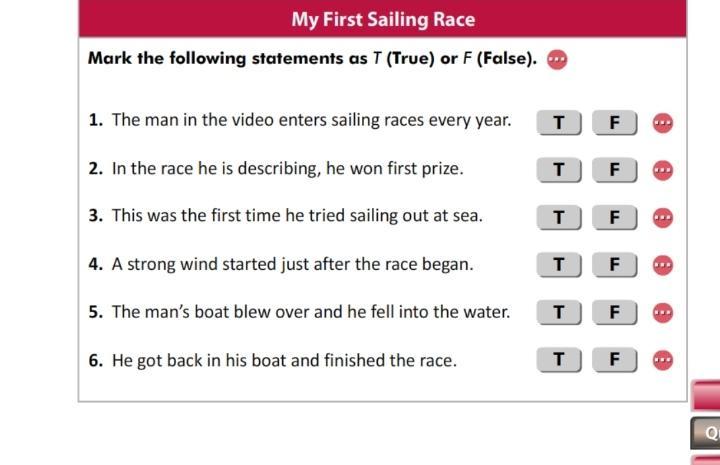Mark statement 5 as True
This screenshot has width=720, height=465.
pyautogui.click(x=559, y=312)
